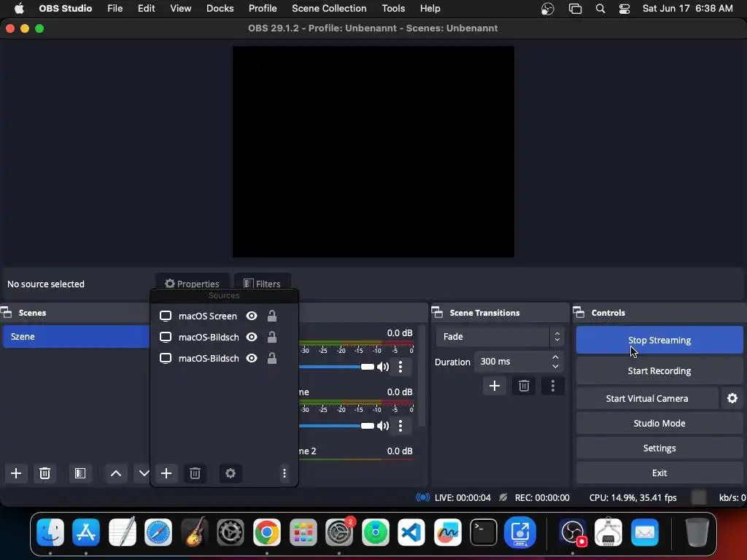Enable Studio Mode
Viewport: 747px width, 560px height.
[659, 424]
